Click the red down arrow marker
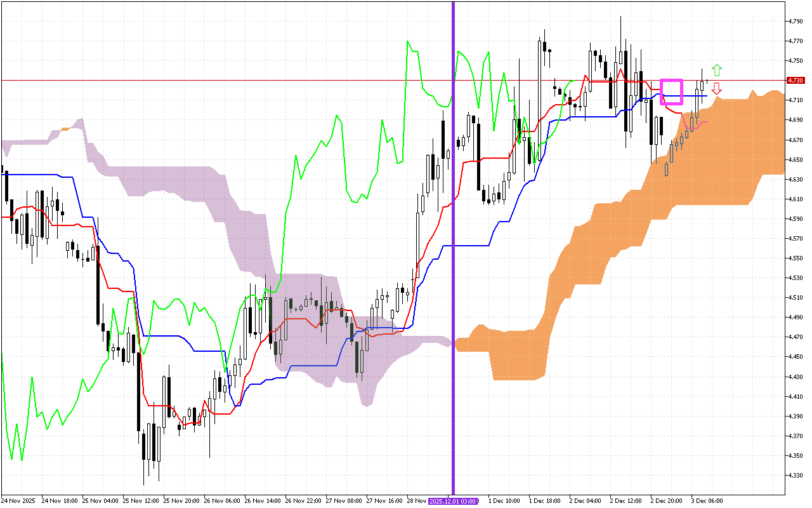Viewport: 812px width, 508px height. (x=716, y=88)
